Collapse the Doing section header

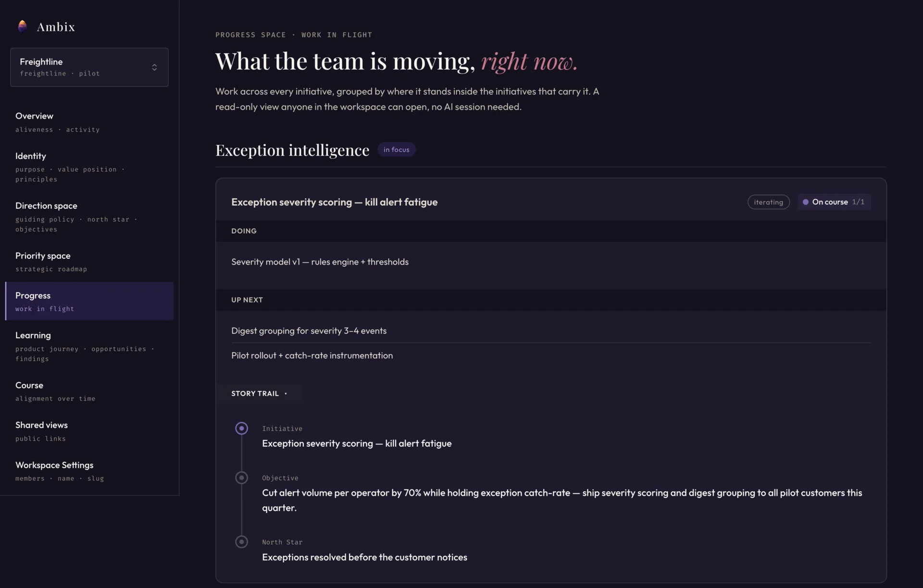[551, 231]
